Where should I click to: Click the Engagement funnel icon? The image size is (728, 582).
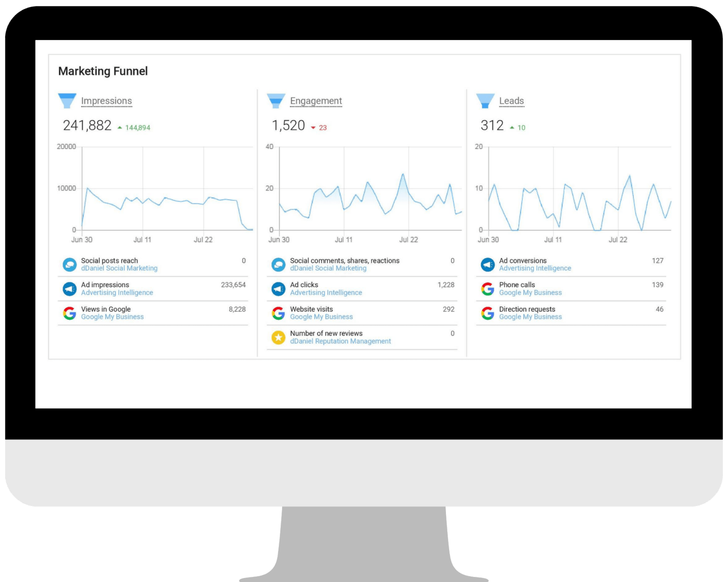click(x=276, y=101)
